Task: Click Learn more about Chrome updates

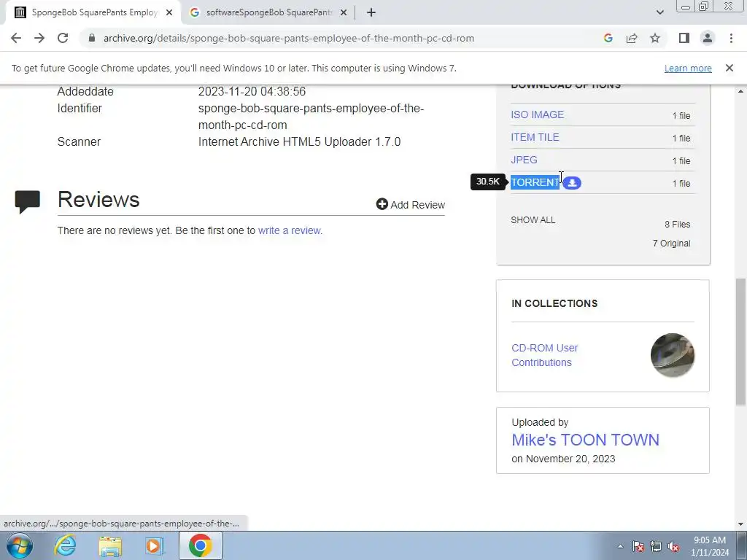Action: point(688,68)
